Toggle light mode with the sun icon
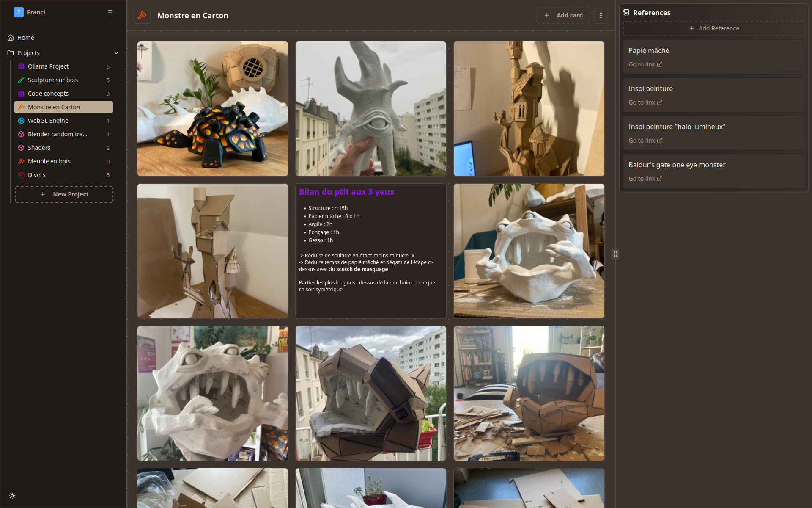 (12, 496)
